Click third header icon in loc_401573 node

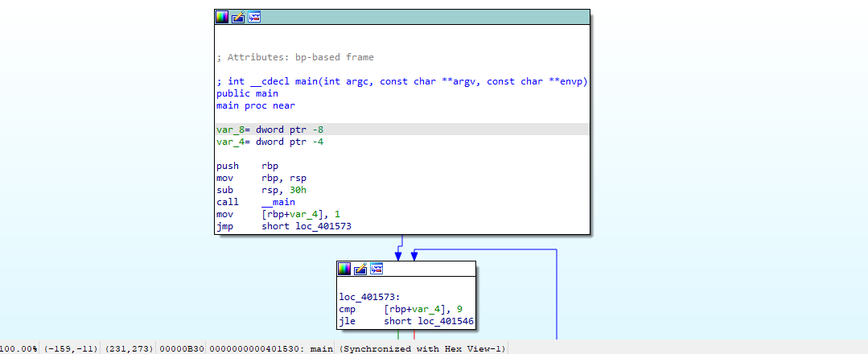(x=376, y=269)
